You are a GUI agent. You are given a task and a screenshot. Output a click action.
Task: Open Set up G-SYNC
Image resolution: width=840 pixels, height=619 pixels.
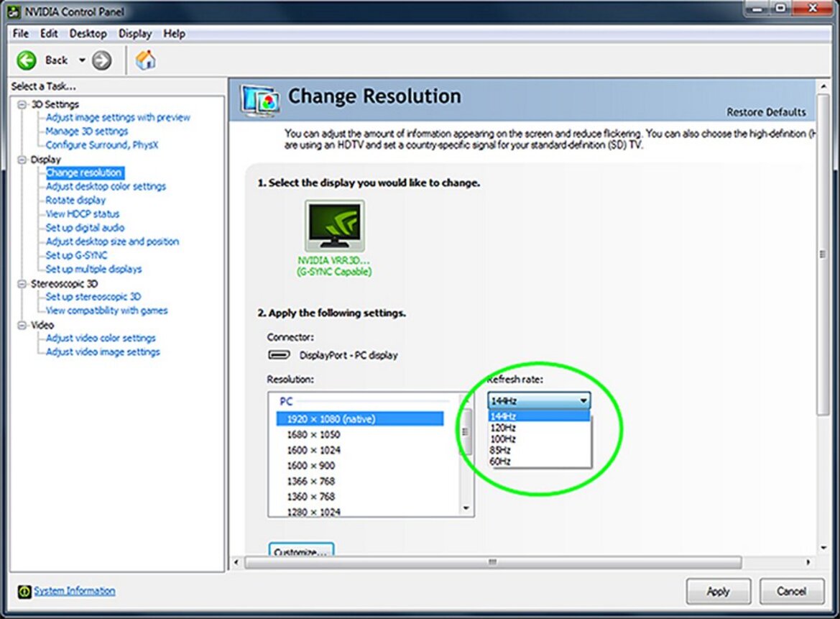77,256
